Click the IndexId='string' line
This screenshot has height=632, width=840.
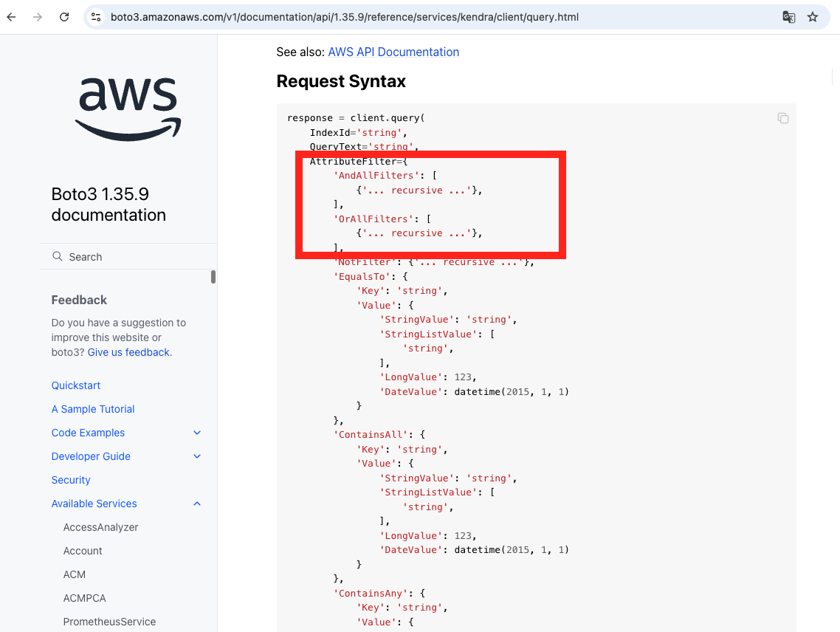[x=359, y=132]
